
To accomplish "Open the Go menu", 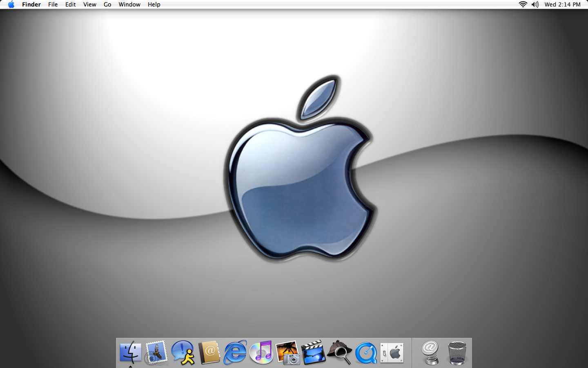I will click(x=107, y=4).
